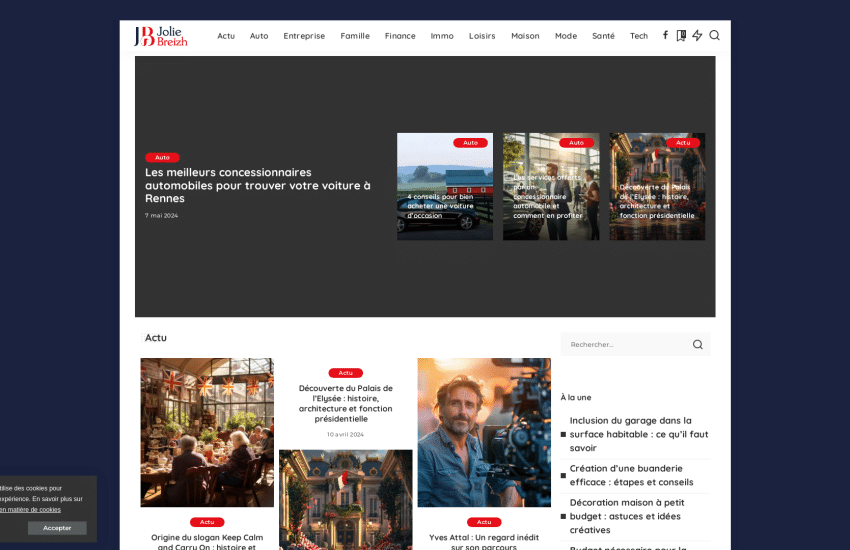The height and width of the screenshot is (550, 850).
Task: Submit search with sidebar magnifier icon
Action: pyautogui.click(x=697, y=345)
